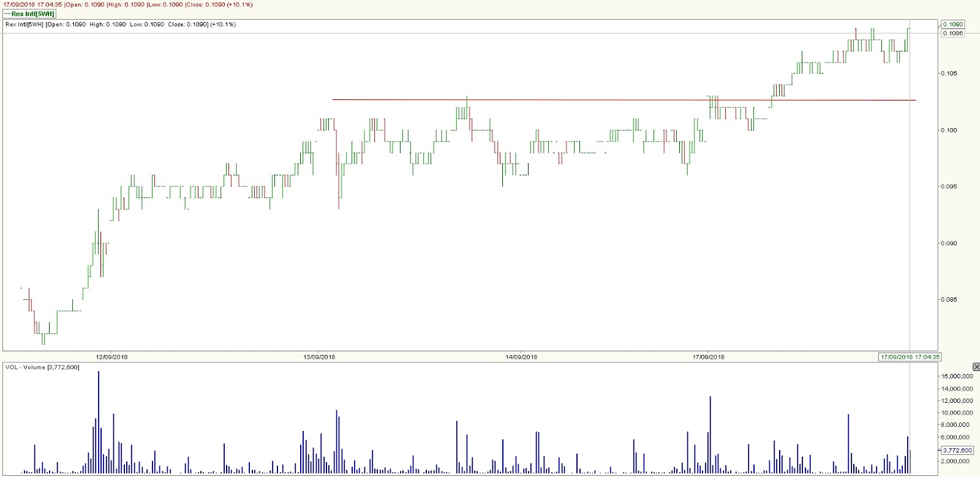Click the 17/09/2018 17:04:35 cursor time label
This screenshot has height=477, width=980.
click(910, 357)
